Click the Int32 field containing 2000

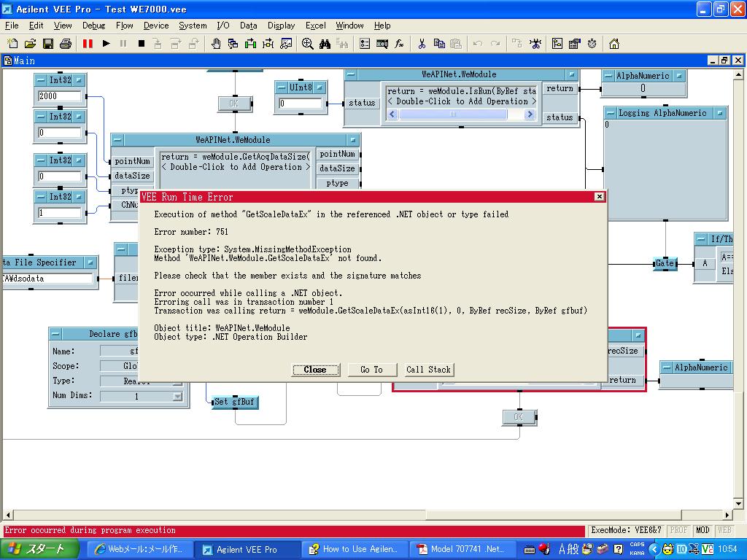point(59,96)
